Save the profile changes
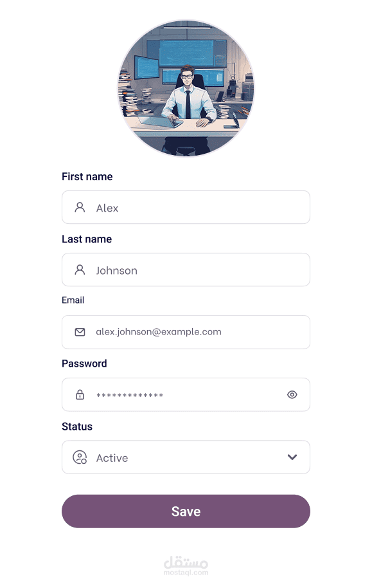The width and height of the screenshot is (372, 588). click(186, 511)
